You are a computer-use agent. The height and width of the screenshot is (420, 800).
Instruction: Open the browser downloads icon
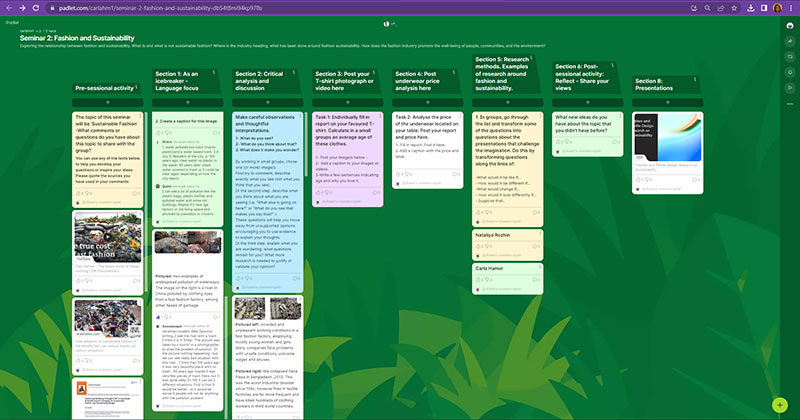751,8
